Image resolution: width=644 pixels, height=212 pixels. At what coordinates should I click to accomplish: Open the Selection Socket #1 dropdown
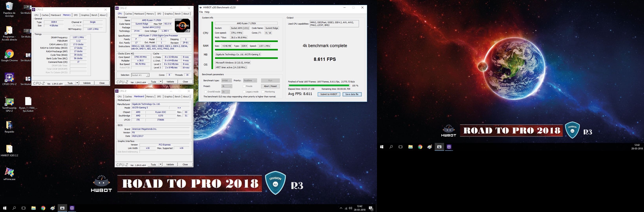point(140,75)
